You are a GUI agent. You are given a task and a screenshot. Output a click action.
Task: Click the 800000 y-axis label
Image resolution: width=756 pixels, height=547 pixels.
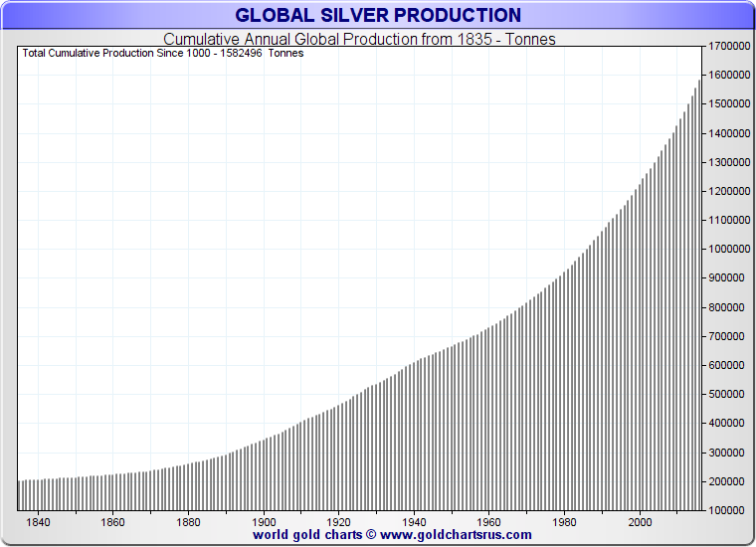click(x=726, y=307)
